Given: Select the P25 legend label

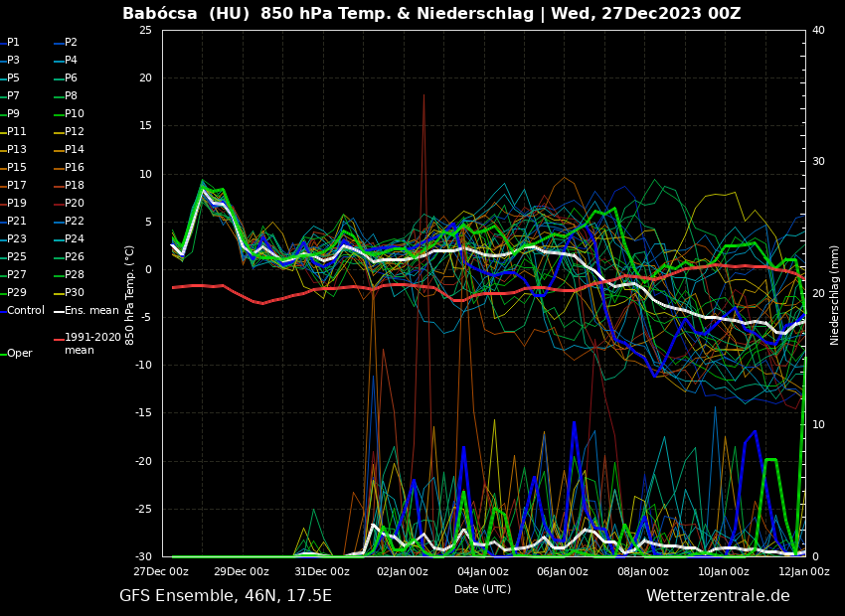Looking at the screenshot, I should click(x=17, y=257).
